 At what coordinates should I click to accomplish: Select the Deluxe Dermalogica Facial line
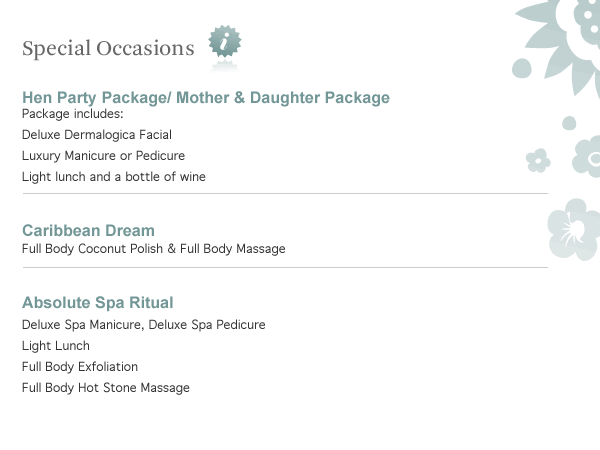97,135
